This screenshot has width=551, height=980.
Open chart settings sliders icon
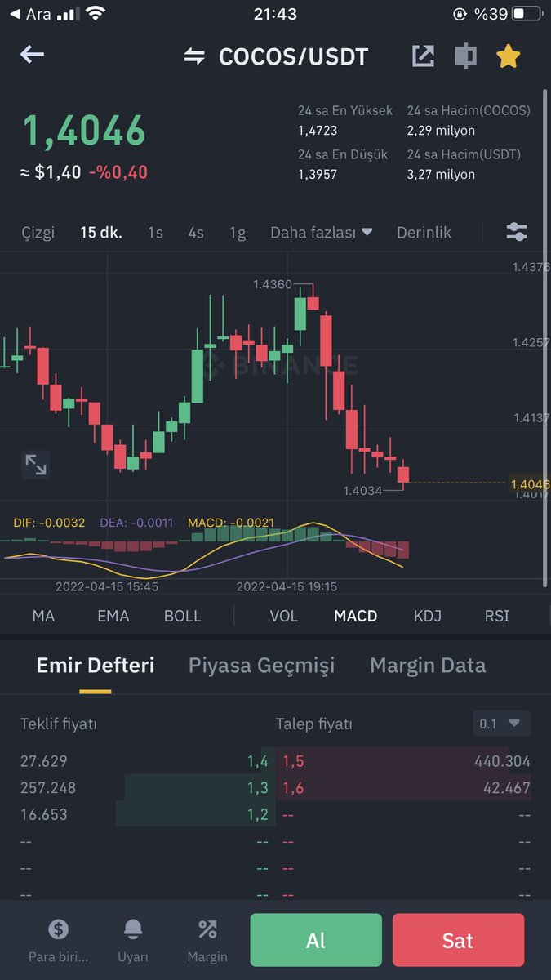[x=517, y=232]
